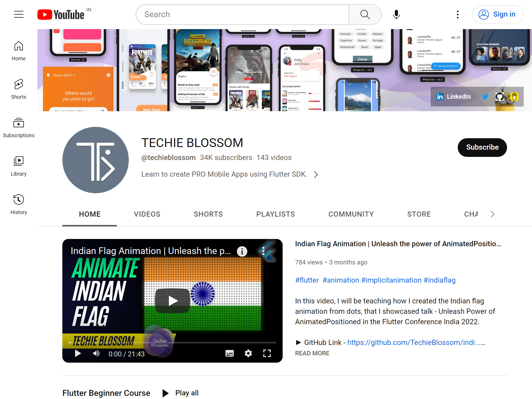This screenshot has width=532, height=399.
Task: Open the LinkedIn link on banner
Action: 453,97
